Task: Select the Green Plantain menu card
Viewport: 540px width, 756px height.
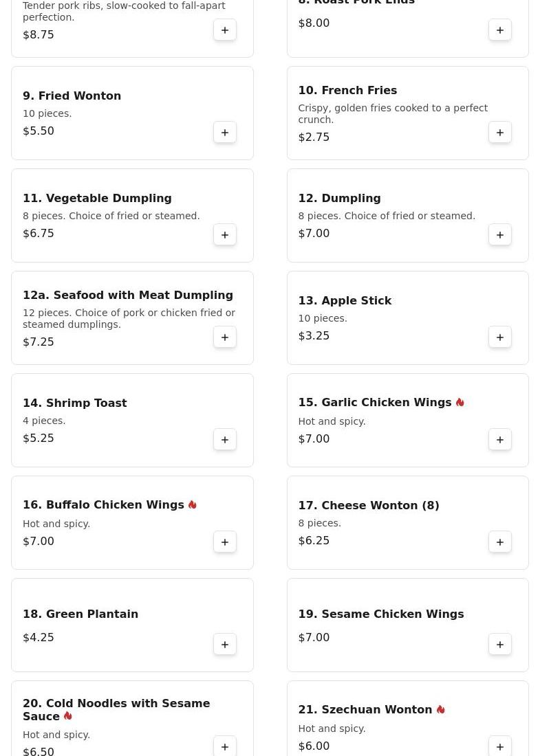Action: (132, 625)
